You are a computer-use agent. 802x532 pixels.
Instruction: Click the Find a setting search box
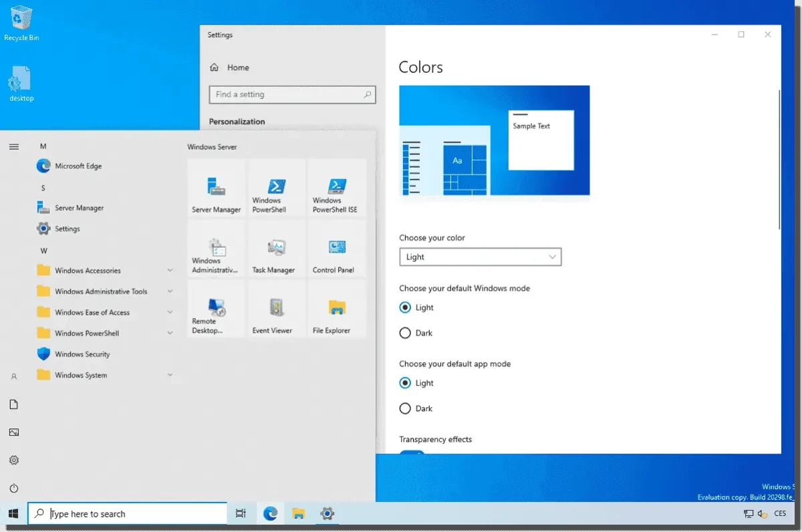292,94
